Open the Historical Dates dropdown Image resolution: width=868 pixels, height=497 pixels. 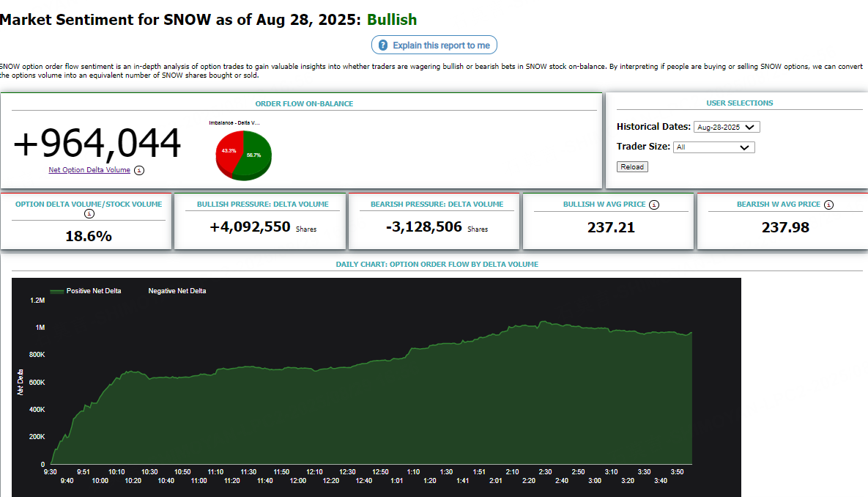(727, 127)
